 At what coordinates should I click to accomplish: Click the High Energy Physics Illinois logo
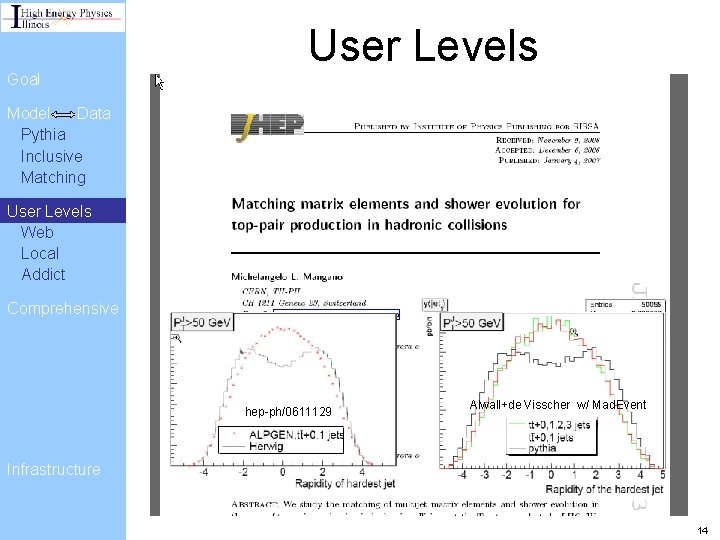coord(63,17)
